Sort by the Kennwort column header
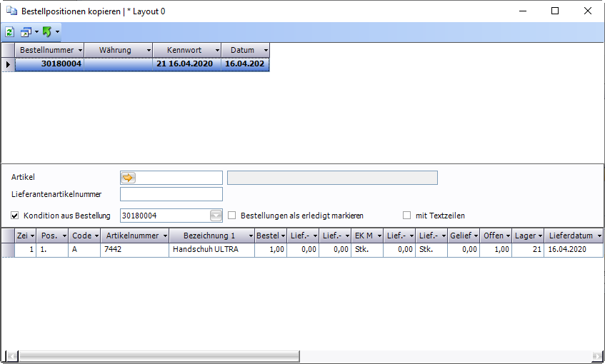Image resolution: width=605 pixels, height=364 pixels. tap(184, 51)
